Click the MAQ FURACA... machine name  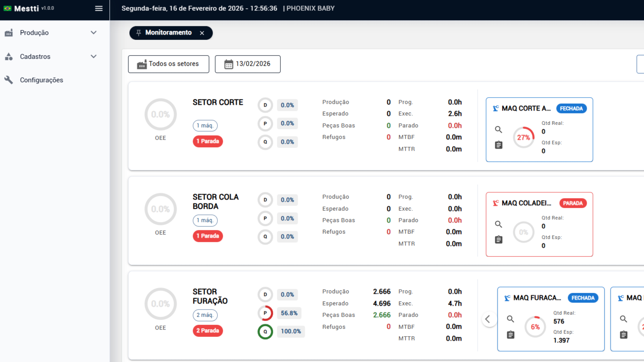click(537, 298)
